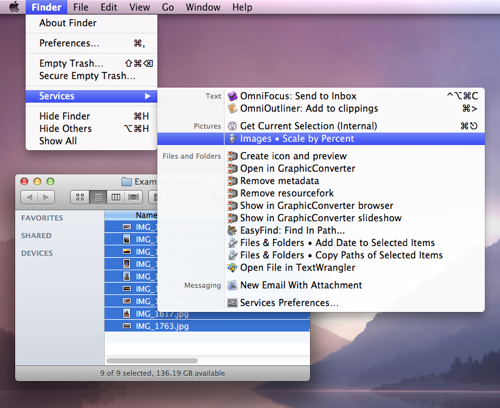Click Copy Paths of Selected Items icon
This screenshot has width=500, height=408.
[x=232, y=255]
